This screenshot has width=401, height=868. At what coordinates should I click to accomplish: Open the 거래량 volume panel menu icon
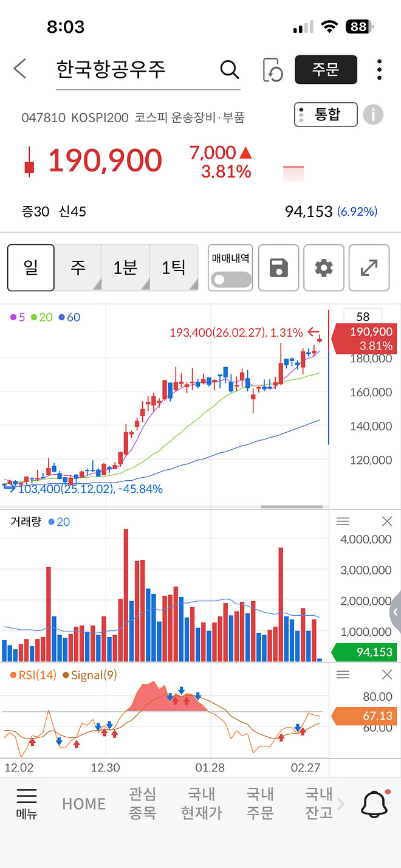(343, 522)
